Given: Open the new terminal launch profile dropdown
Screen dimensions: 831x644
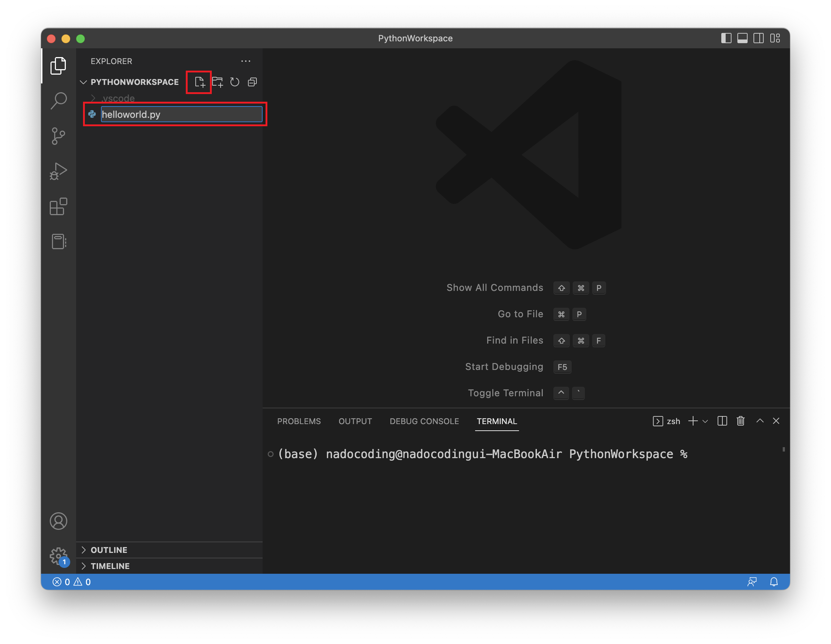Looking at the screenshot, I should click(x=705, y=421).
